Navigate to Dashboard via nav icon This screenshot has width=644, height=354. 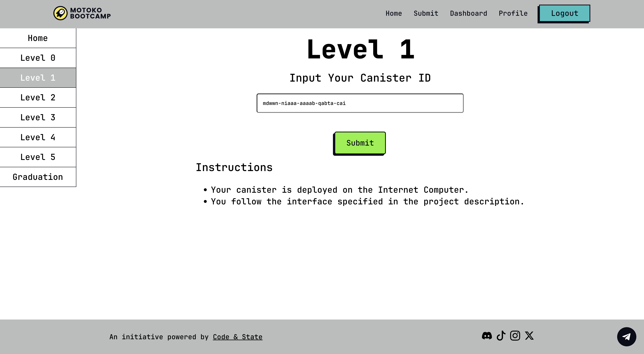click(x=469, y=13)
